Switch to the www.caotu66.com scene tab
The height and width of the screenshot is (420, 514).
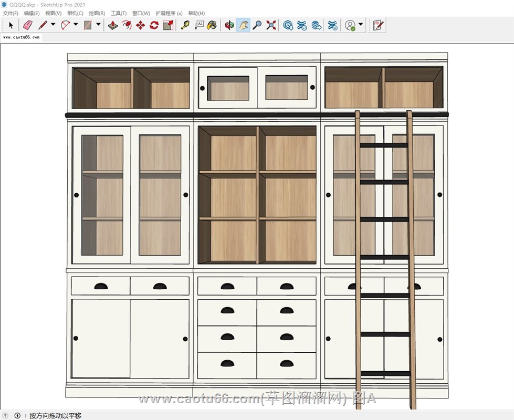tap(21, 37)
